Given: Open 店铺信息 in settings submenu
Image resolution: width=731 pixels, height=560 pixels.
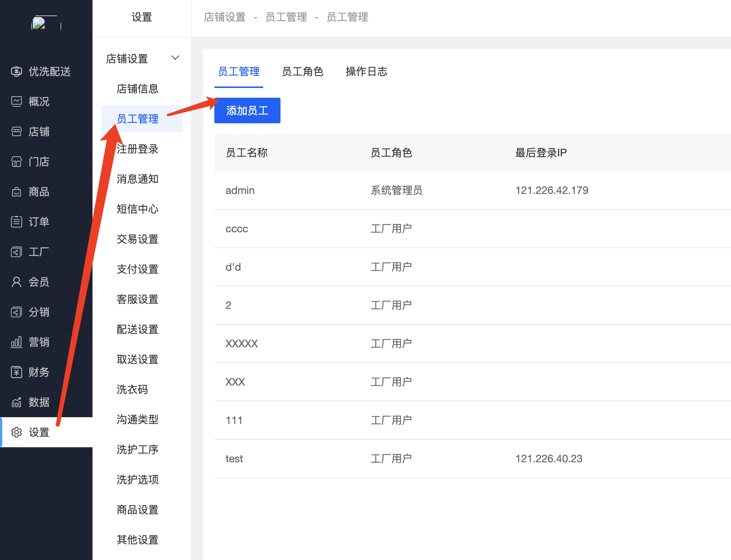Looking at the screenshot, I should point(137,89).
